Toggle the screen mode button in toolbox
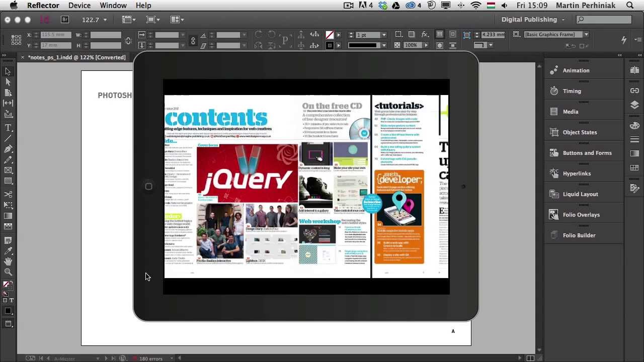Viewport: 644px width, 362px height. [8, 324]
